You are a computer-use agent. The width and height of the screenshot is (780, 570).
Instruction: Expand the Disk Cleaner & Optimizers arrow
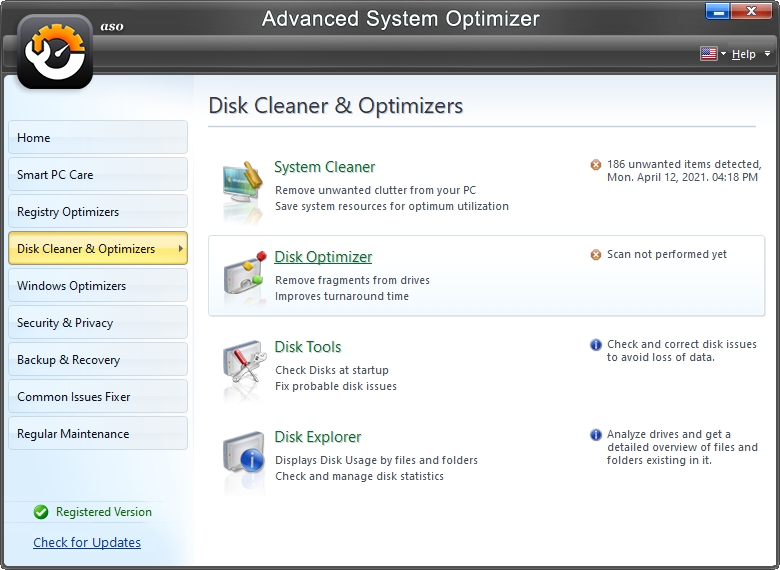tap(180, 248)
